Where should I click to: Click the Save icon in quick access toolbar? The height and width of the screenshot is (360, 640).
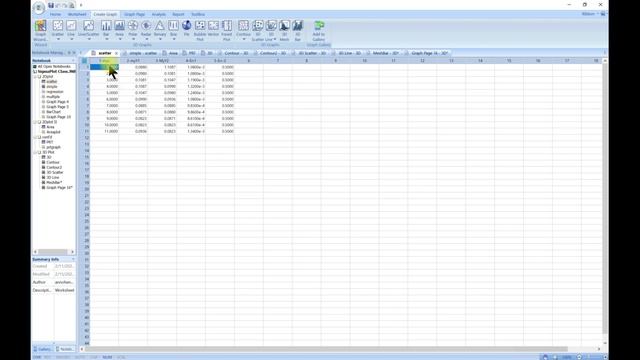pyautogui.click(x=51, y=5)
